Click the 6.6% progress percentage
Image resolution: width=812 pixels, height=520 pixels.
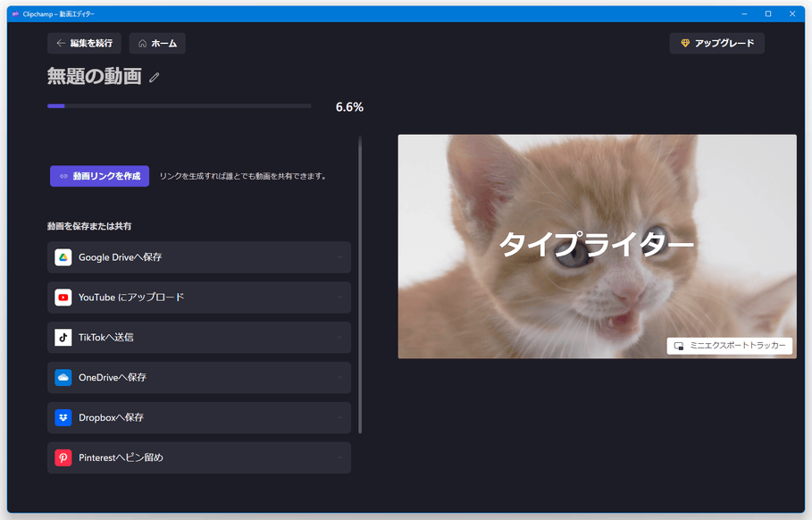349,107
